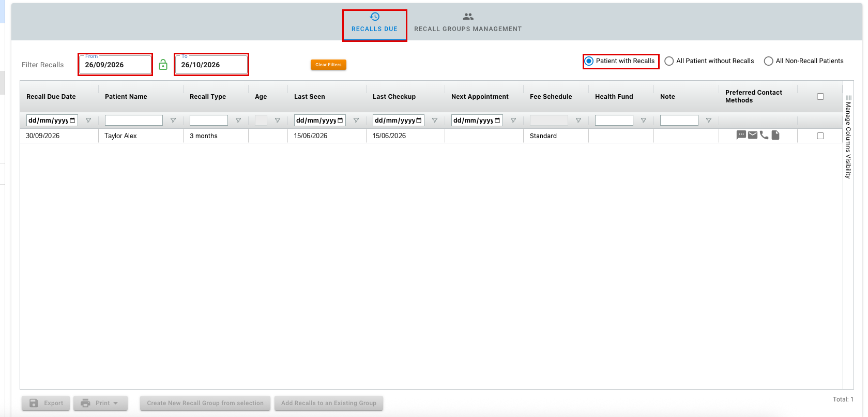Image resolution: width=868 pixels, height=417 pixels.
Task: Click the Note filter text box
Action: 679,121
